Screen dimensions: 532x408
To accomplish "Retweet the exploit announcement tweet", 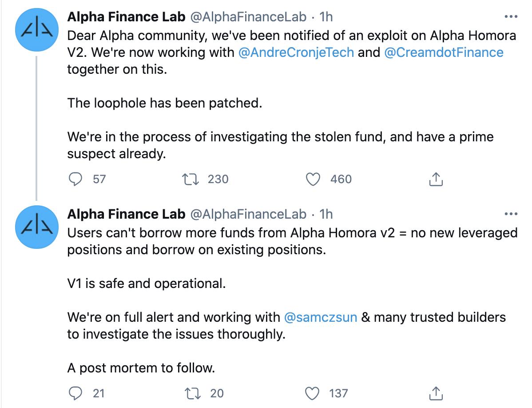I will 191,179.
